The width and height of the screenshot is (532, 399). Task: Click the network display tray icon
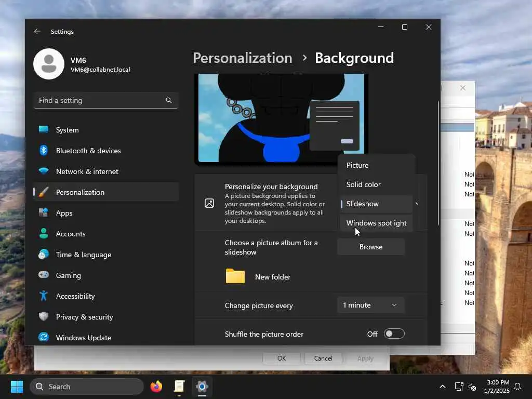[x=459, y=387]
